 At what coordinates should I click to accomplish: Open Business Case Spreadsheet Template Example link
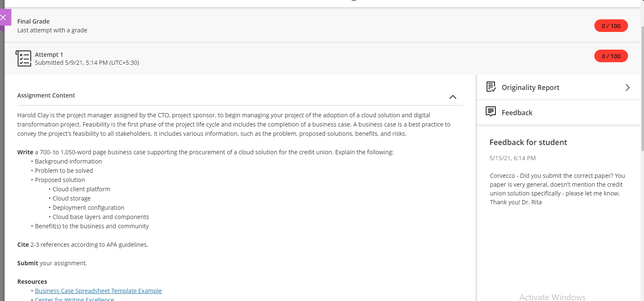tap(98, 291)
